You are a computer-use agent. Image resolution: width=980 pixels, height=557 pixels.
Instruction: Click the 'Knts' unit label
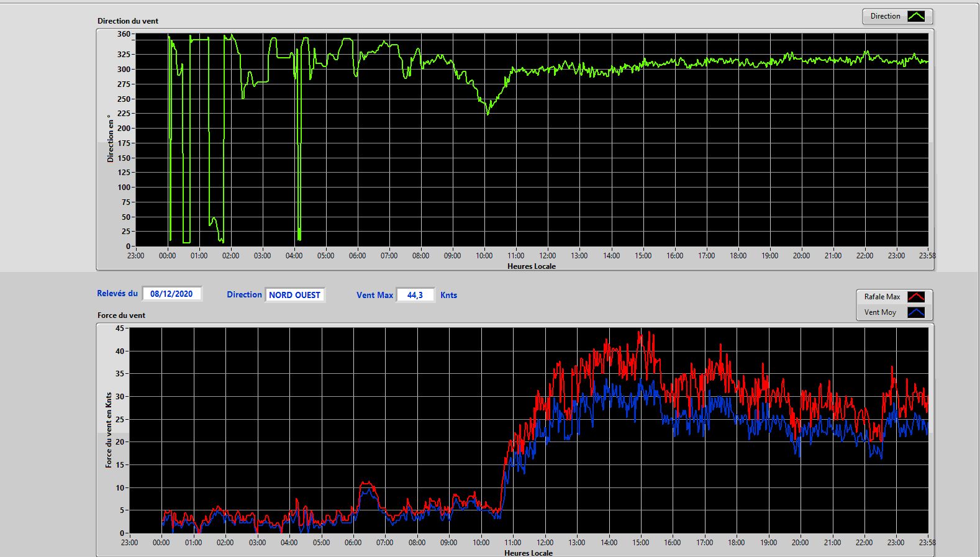point(448,295)
